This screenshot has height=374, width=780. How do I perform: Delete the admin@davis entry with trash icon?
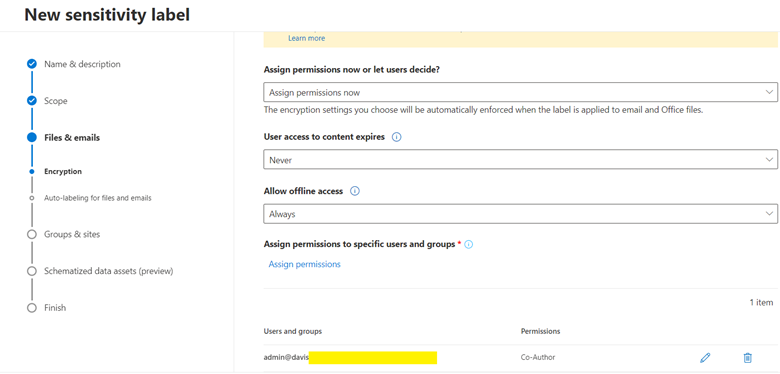[x=747, y=358]
